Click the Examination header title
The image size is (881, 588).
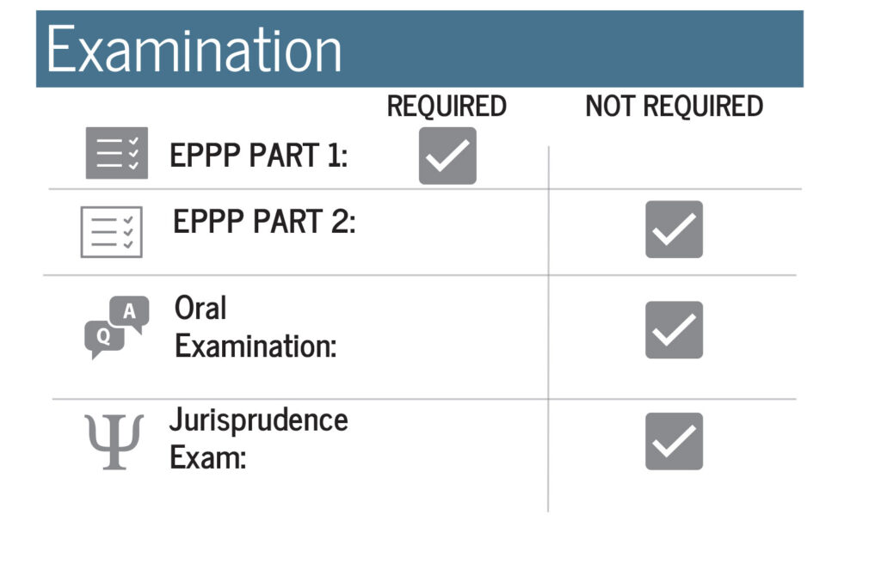[x=194, y=49]
